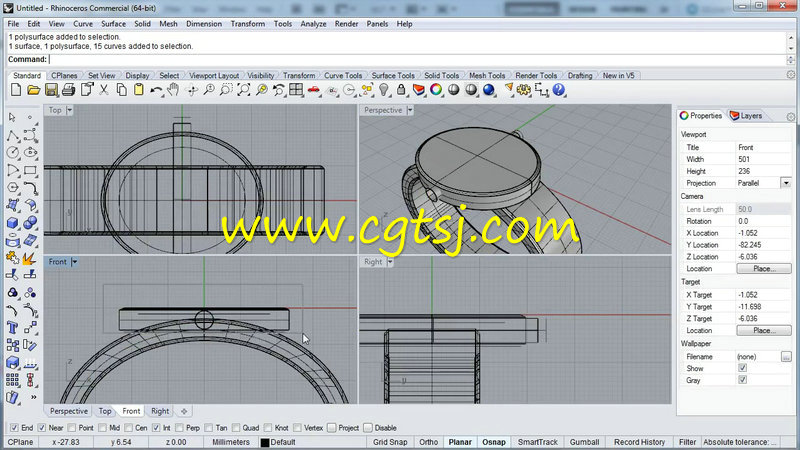Open Options with the gear icon

523,90
